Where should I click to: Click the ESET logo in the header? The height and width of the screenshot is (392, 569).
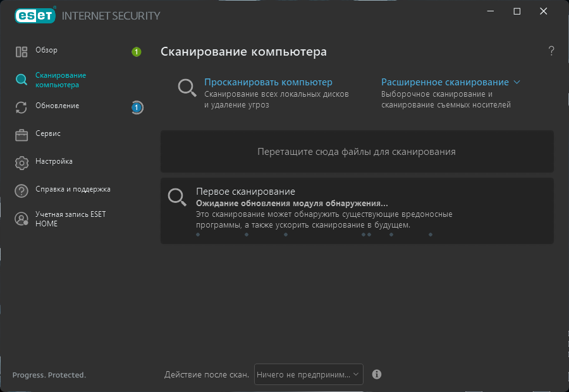point(35,15)
